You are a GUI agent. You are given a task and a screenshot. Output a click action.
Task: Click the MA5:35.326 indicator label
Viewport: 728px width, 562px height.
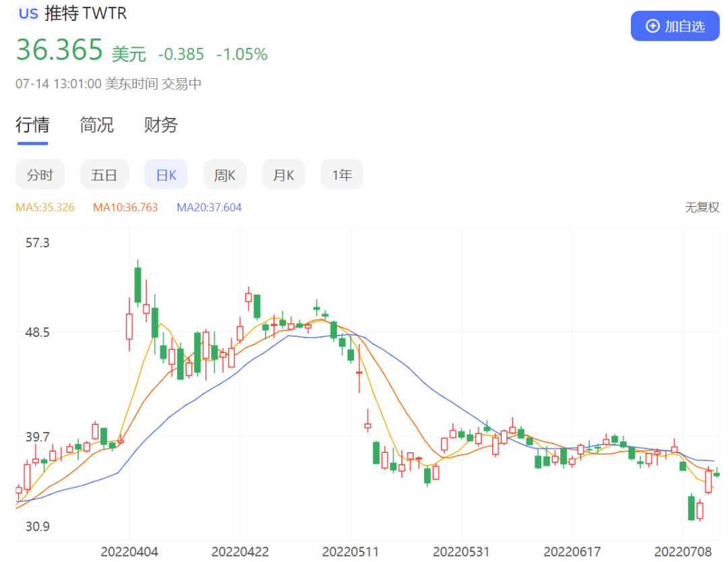tap(45, 208)
